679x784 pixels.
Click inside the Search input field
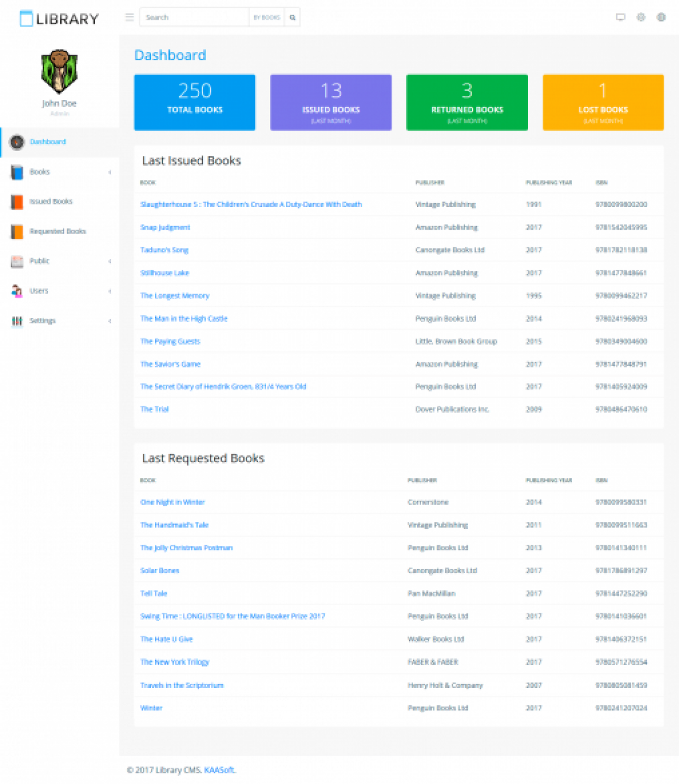pyautogui.click(x=192, y=17)
